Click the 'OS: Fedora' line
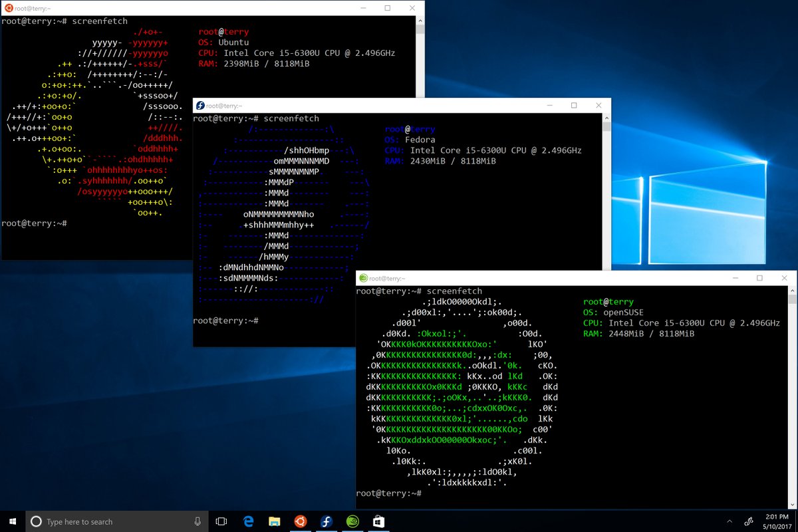798x532 pixels. pos(410,140)
